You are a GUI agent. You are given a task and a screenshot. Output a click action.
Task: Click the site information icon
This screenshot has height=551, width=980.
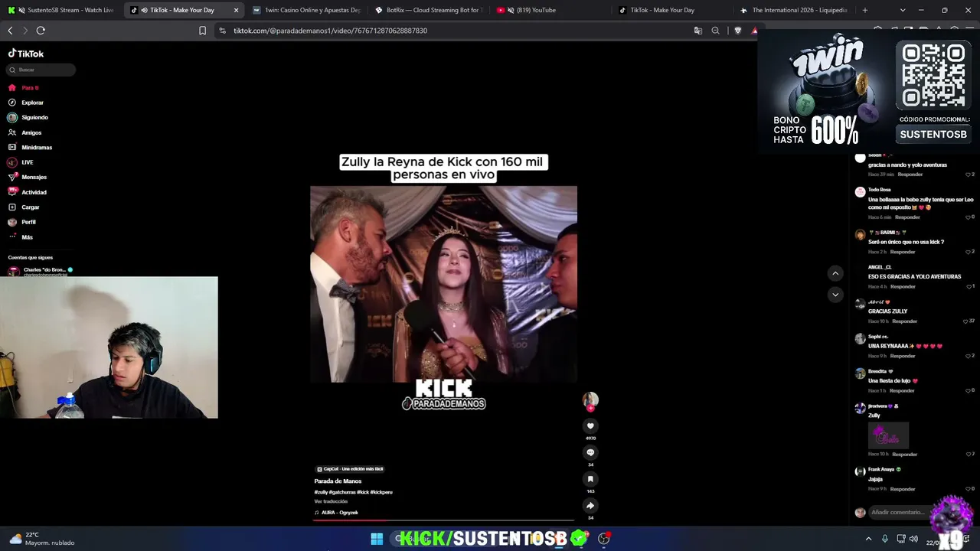tap(222, 31)
